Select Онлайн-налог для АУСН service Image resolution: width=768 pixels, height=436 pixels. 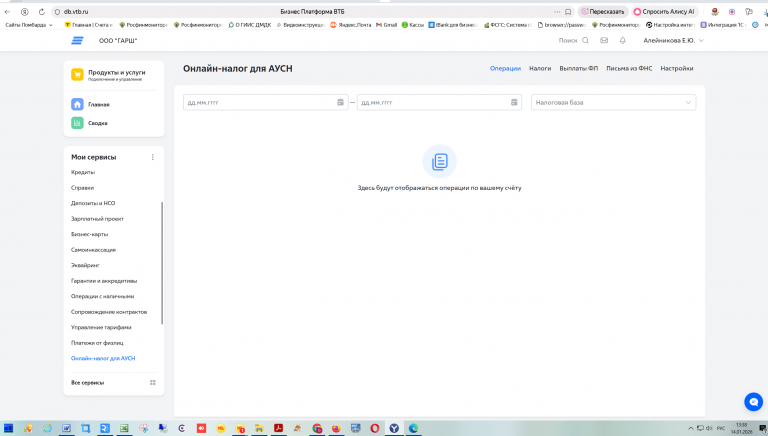pos(103,359)
